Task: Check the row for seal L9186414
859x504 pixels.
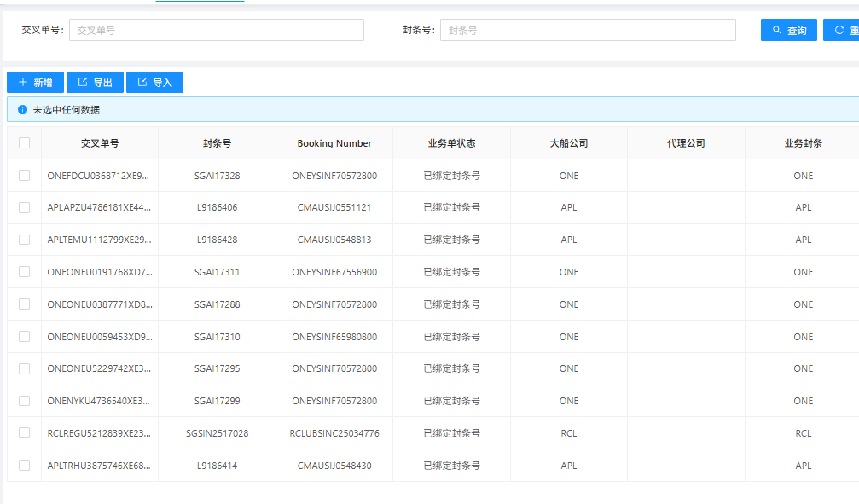Action: click(x=24, y=465)
